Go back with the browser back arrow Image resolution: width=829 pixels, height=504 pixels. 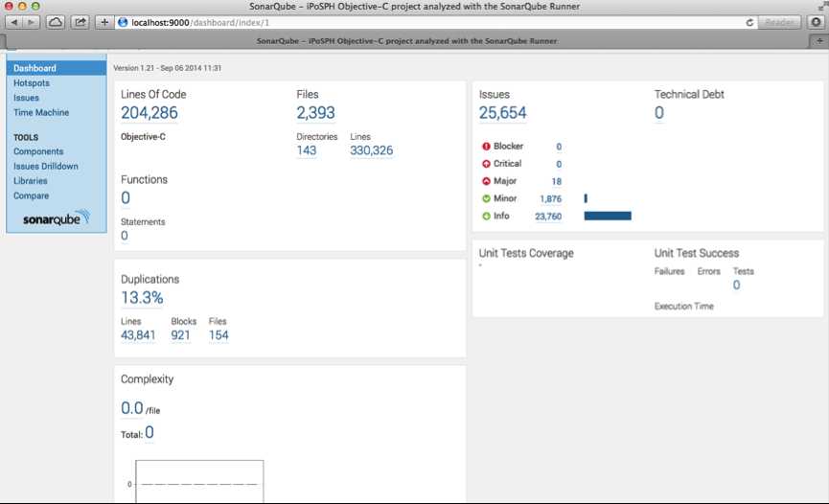point(14,22)
